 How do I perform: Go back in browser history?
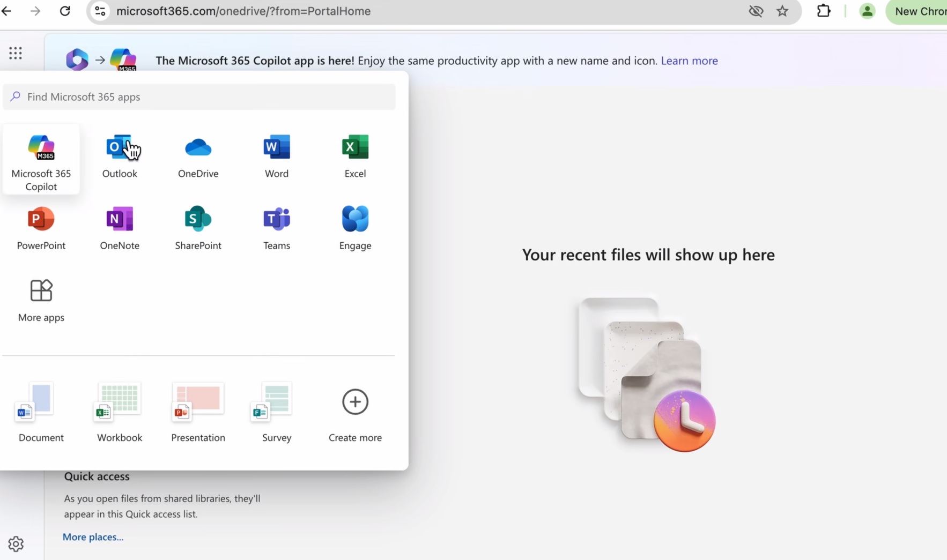point(6,11)
